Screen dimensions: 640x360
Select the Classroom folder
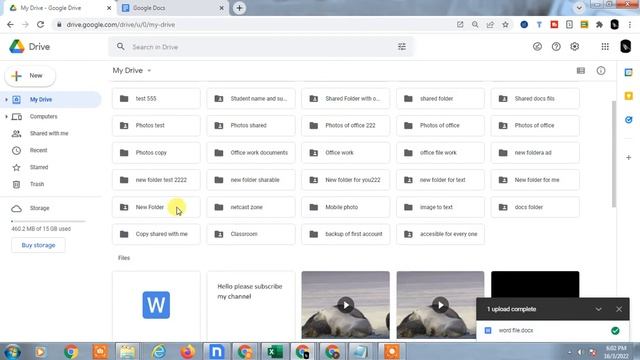pyautogui.click(x=251, y=234)
